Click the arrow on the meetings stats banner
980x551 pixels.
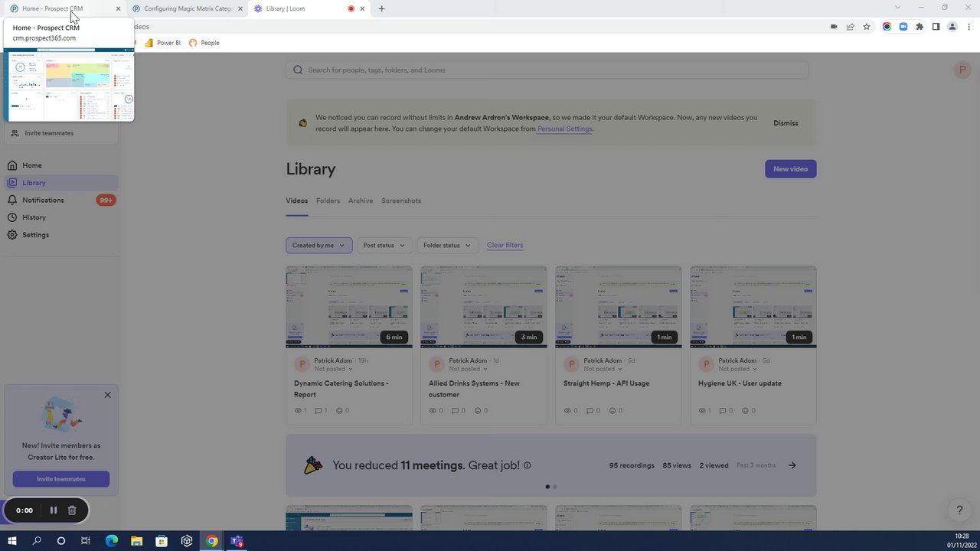tap(792, 465)
